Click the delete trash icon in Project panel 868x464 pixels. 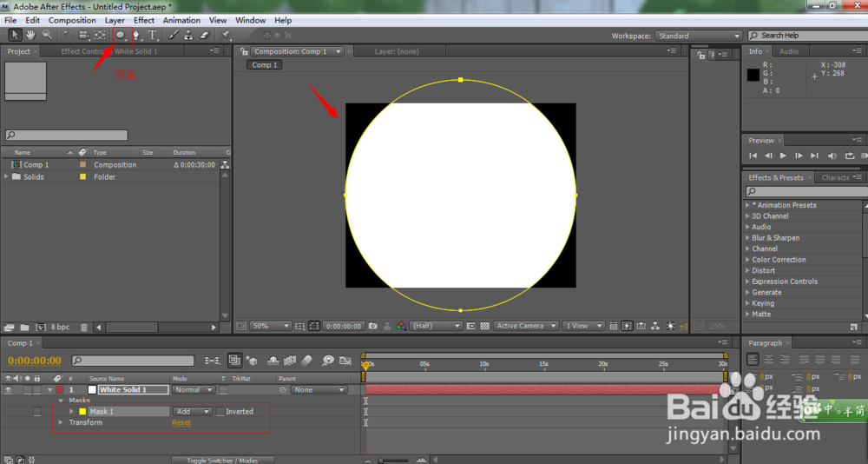[x=84, y=327]
